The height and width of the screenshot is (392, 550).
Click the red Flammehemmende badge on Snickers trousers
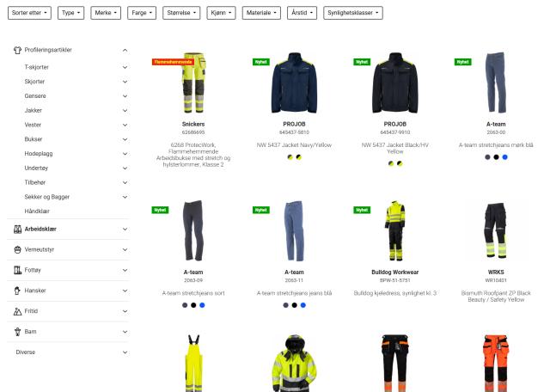pyautogui.click(x=173, y=62)
